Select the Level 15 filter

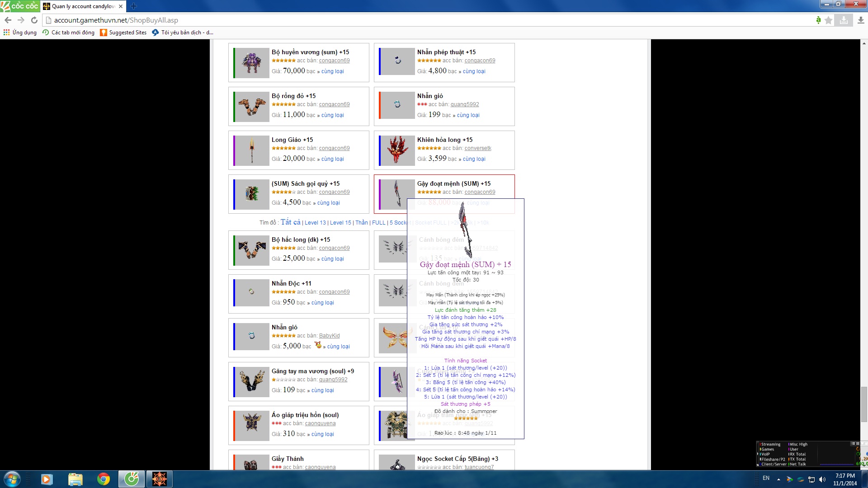coord(340,223)
